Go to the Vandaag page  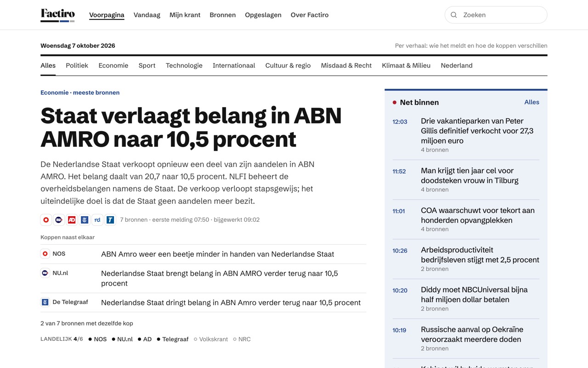[147, 15]
